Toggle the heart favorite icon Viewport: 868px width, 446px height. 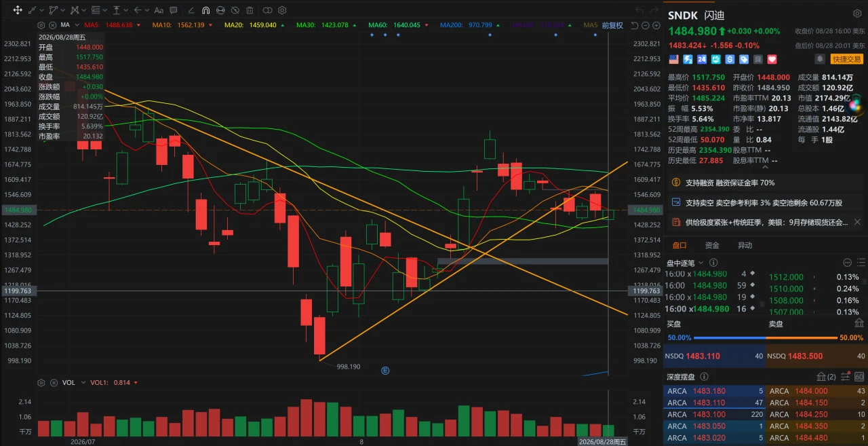(772, 60)
